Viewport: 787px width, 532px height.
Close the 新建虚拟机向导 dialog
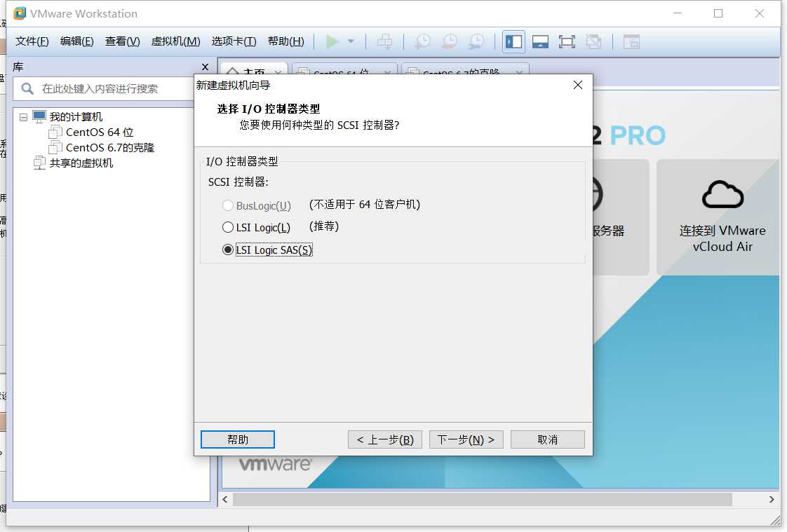(578, 86)
